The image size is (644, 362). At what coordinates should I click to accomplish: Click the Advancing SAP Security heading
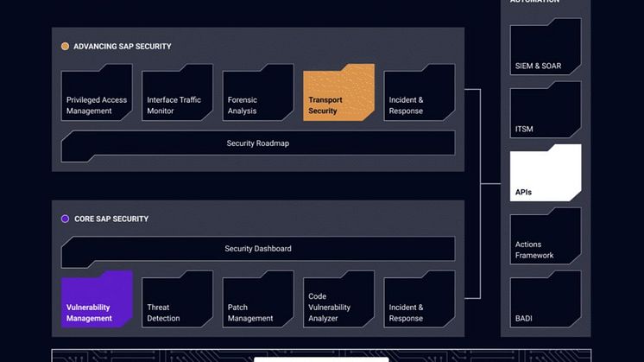(x=123, y=47)
